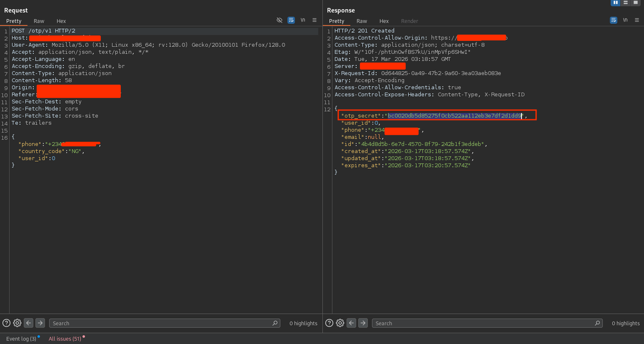Image resolution: width=644 pixels, height=344 pixels.
Task: Open Render tab in Response pane
Action: coord(409,21)
